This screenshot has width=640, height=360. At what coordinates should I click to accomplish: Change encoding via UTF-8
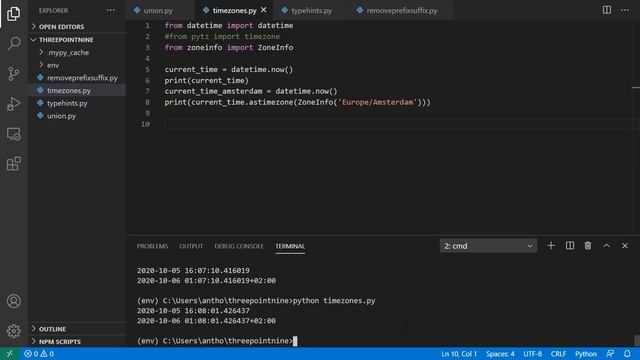coord(532,353)
